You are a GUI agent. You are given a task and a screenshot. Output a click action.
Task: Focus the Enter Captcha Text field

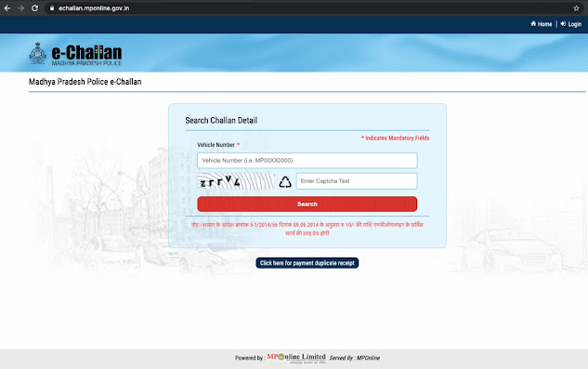[357, 181]
